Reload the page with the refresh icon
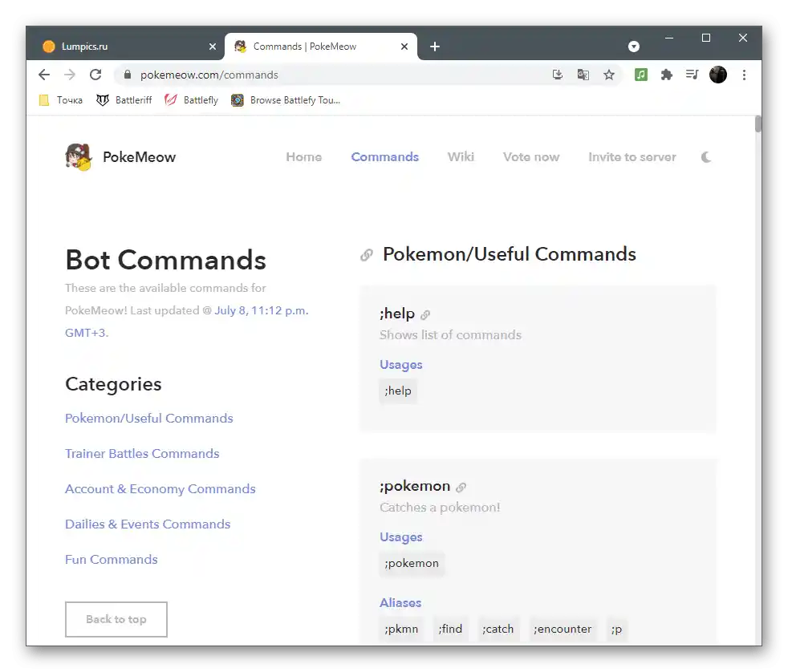Image resolution: width=788 pixels, height=672 pixels. (95, 75)
